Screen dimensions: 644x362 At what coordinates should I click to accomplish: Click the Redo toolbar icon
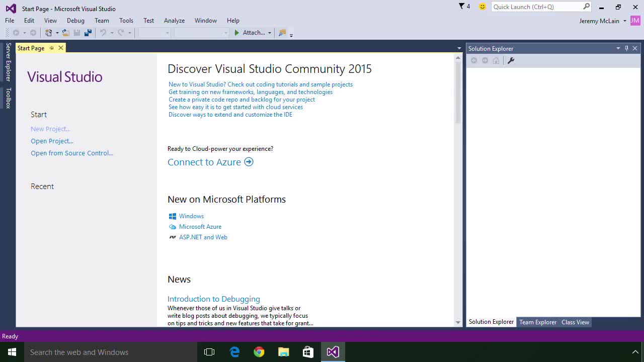pos(121,33)
